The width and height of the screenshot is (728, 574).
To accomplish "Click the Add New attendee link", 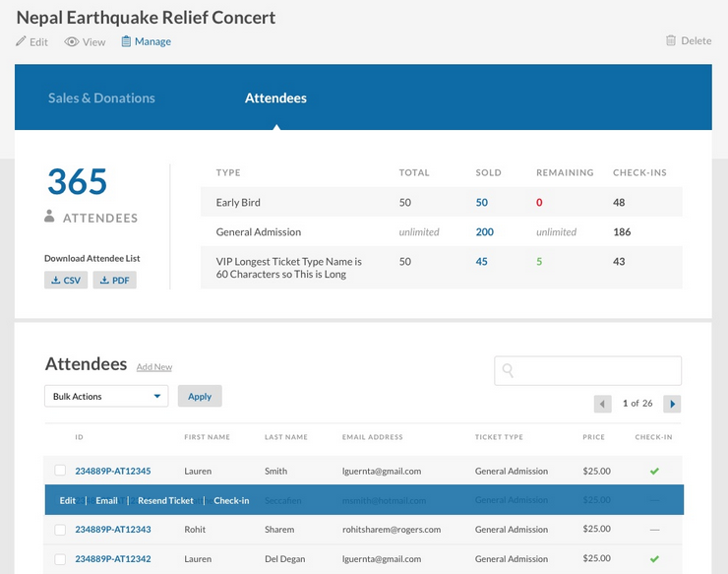I will click(154, 367).
